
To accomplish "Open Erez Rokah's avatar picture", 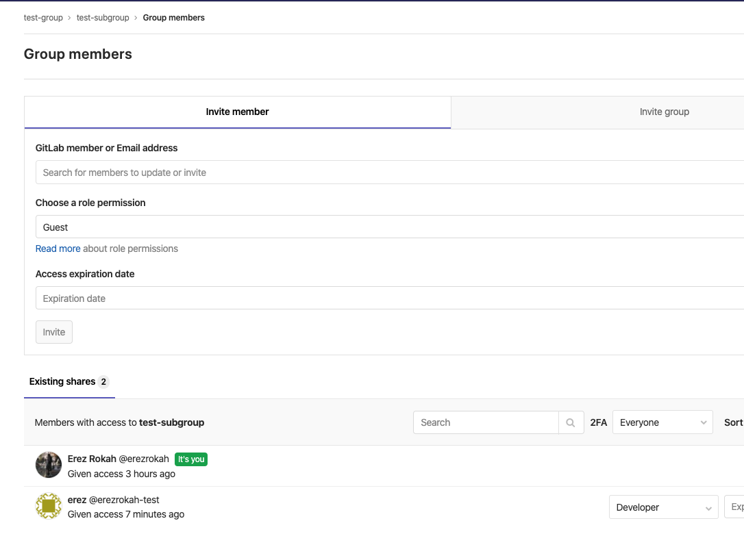I will click(49, 465).
